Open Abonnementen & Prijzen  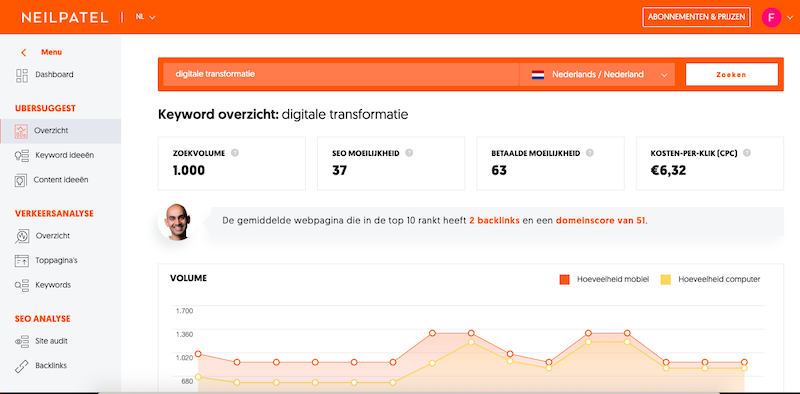point(696,17)
